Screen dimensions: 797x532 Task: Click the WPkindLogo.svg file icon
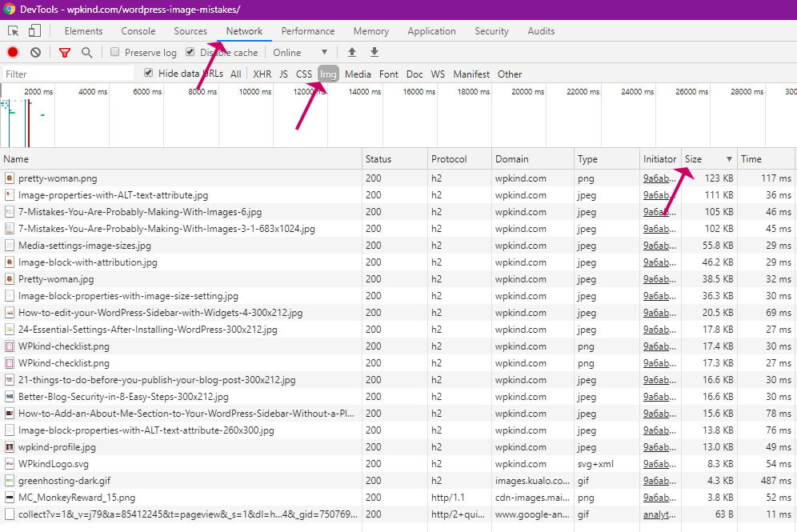click(9, 464)
